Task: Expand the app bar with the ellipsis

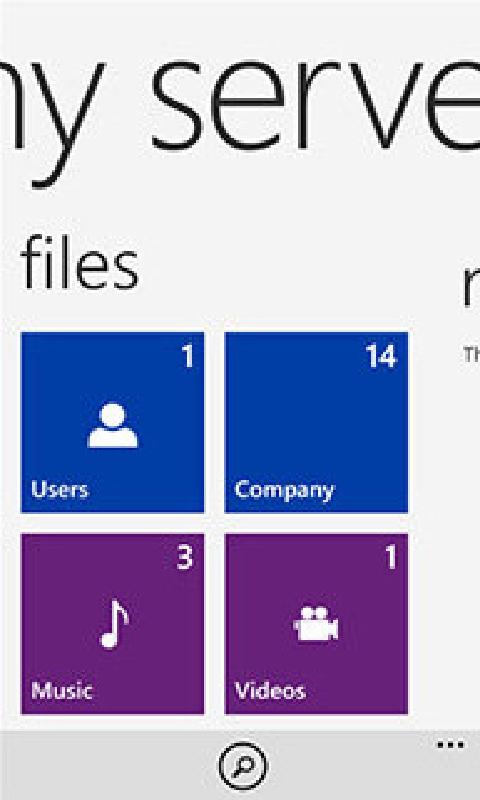Action: pos(451,745)
